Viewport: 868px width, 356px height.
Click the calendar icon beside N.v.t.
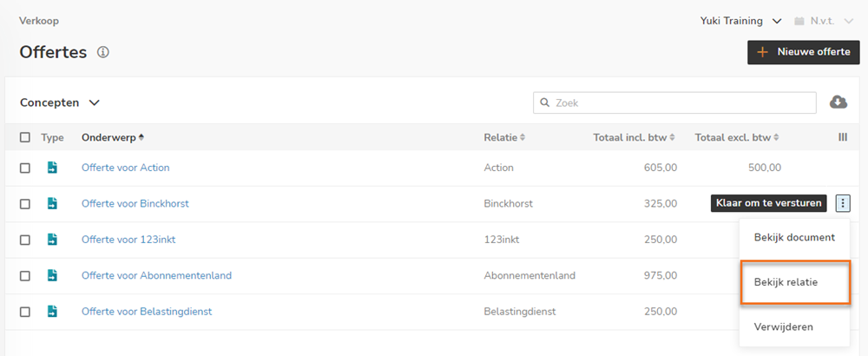point(799,22)
